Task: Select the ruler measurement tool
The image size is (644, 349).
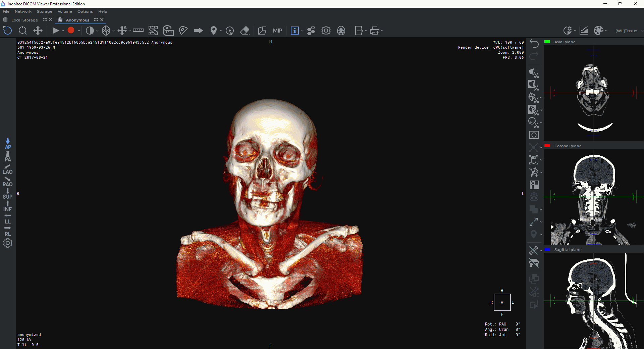Action: [138, 31]
